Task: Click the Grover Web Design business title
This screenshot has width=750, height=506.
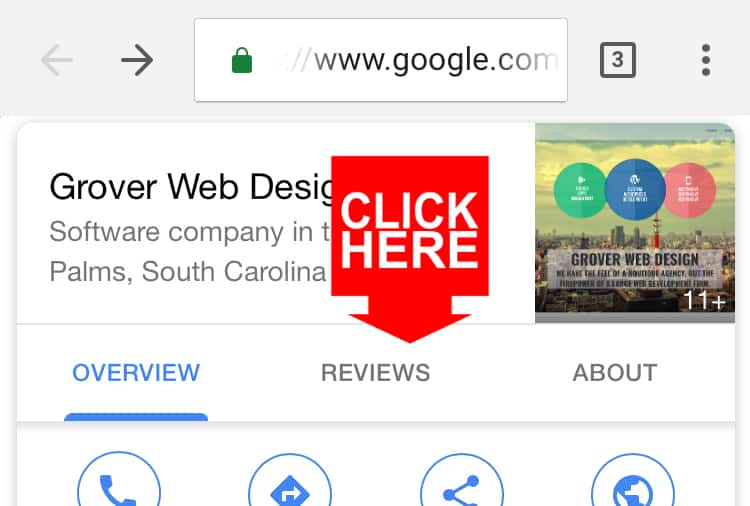Action: pyautogui.click(x=190, y=187)
